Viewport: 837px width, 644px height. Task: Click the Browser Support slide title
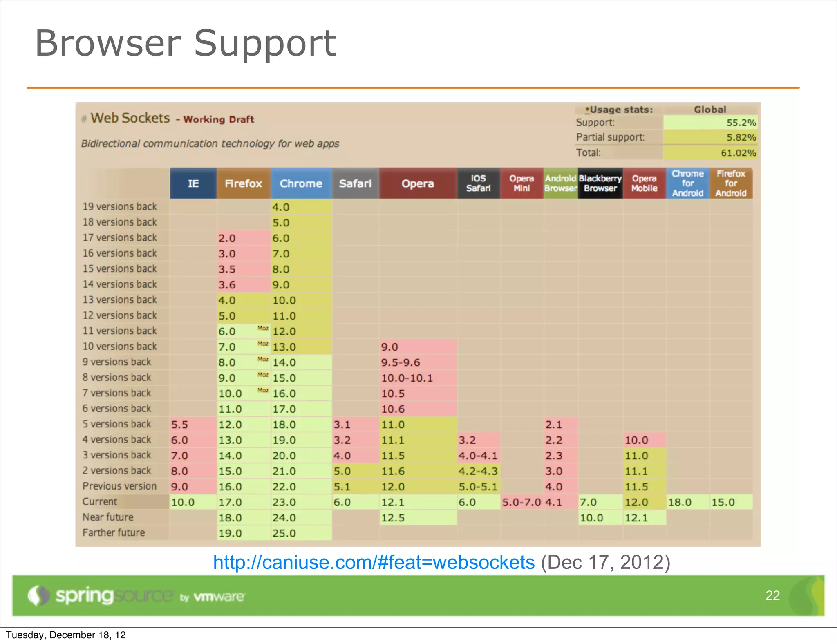click(x=186, y=44)
